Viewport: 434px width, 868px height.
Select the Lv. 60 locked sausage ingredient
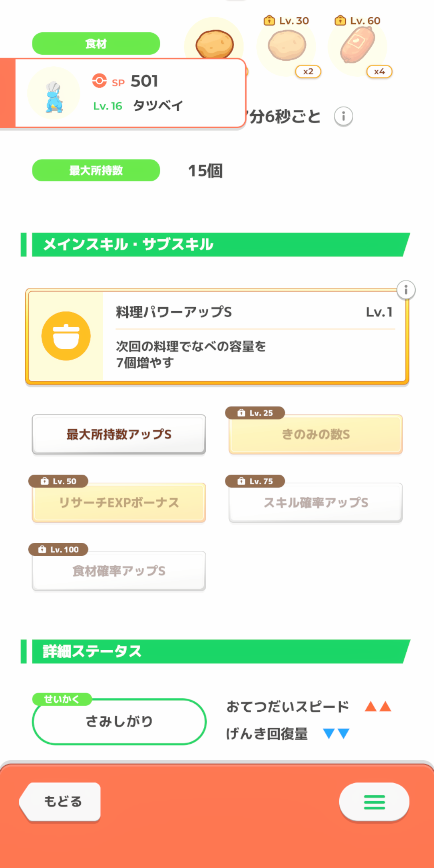(x=357, y=45)
